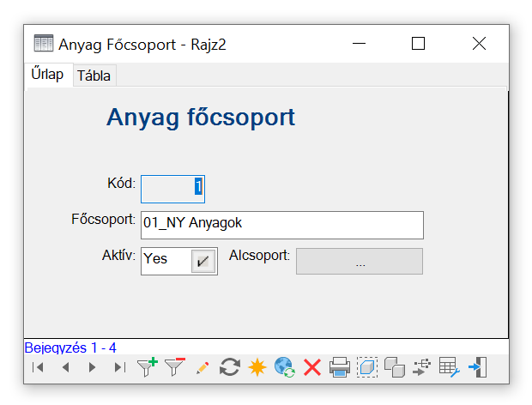Click the overlapping squares copy icon

pos(395,367)
